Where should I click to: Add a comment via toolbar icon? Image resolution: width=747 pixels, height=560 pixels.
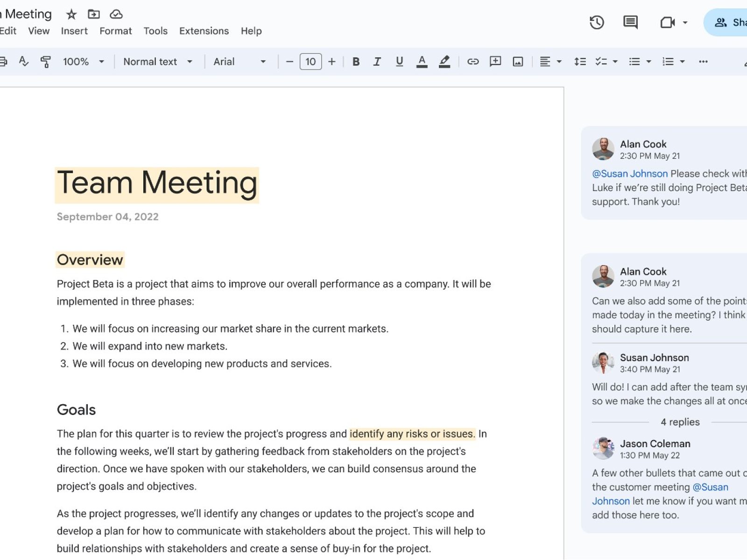coord(495,62)
